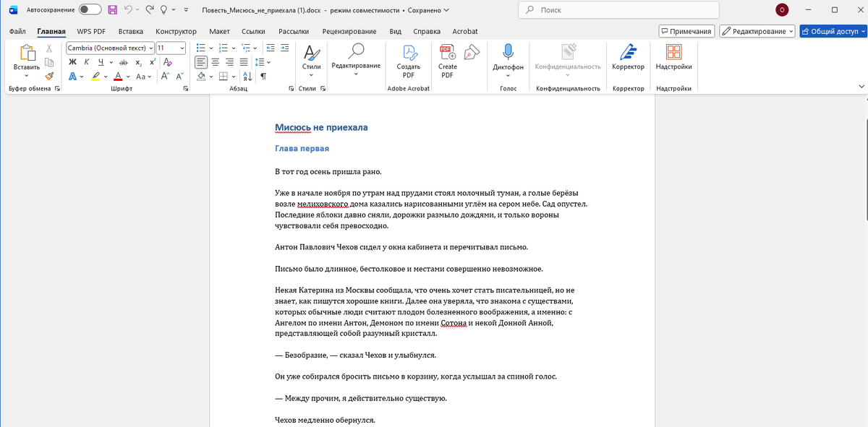The image size is (868, 427).
Task: Open the font name Cambria combo box
Action: pos(111,48)
